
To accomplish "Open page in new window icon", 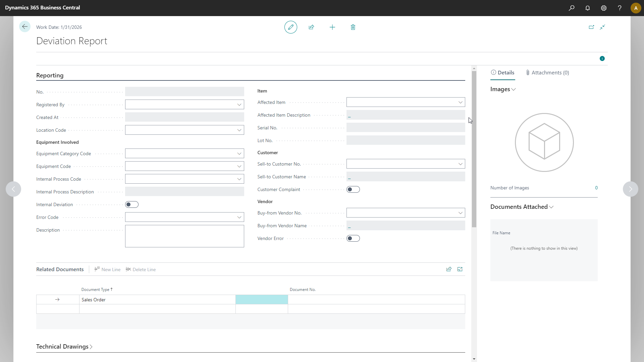I will pyautogui.click(x=591, y=27).
